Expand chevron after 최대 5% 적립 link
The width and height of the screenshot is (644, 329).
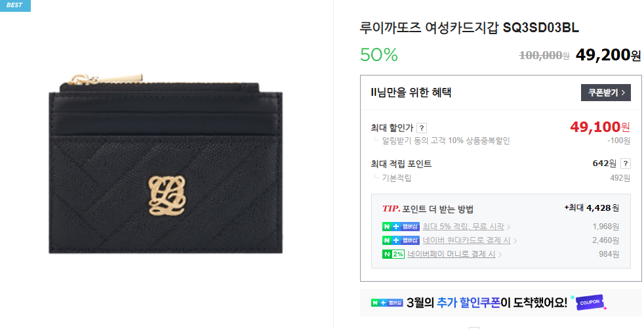click(508, 227)
